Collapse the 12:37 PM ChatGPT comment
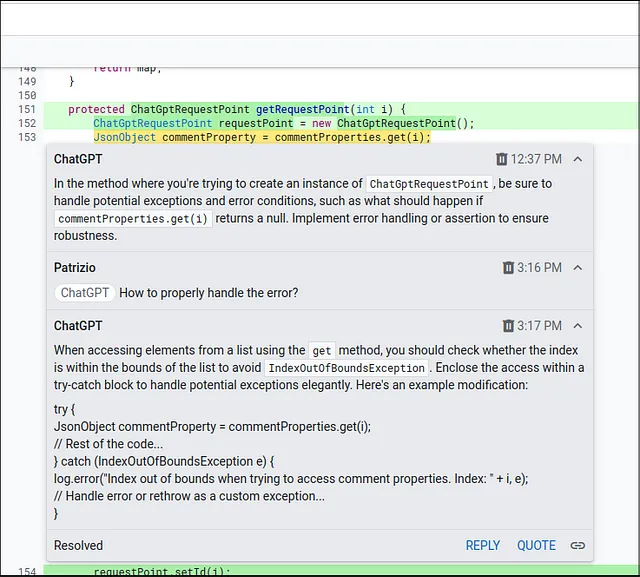 point(578,159)
